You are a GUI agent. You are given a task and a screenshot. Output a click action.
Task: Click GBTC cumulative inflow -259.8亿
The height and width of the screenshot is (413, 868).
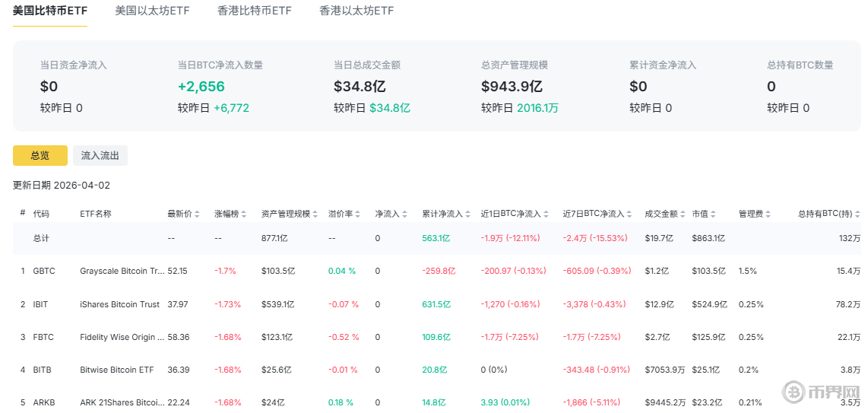pos(439,272)
